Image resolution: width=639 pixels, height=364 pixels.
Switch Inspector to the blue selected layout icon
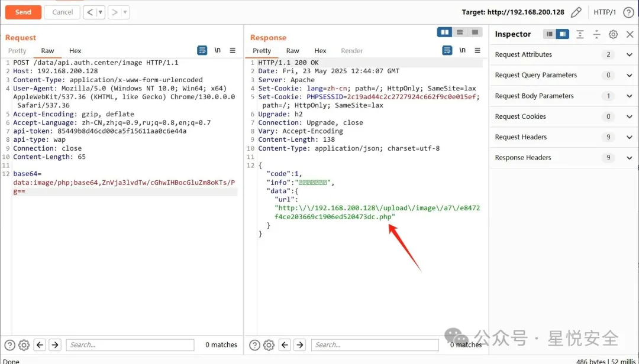coord(563,34)
